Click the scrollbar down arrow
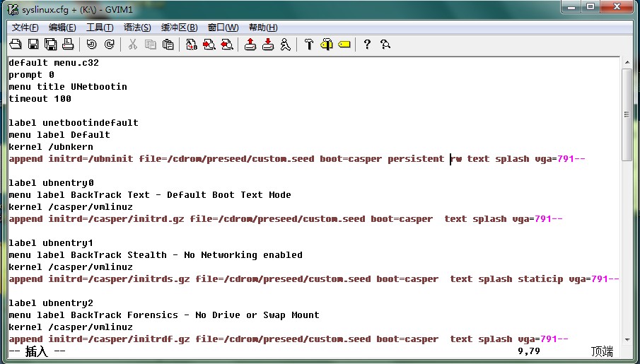This screenshot has height=364, width=640. (627, 339)
